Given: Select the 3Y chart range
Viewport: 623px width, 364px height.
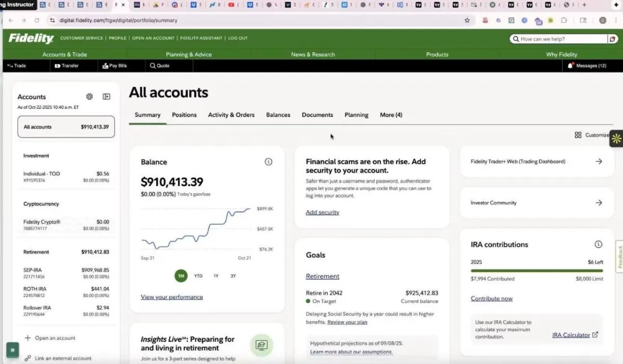Looking at the screenshot, I should pos(233,276).
